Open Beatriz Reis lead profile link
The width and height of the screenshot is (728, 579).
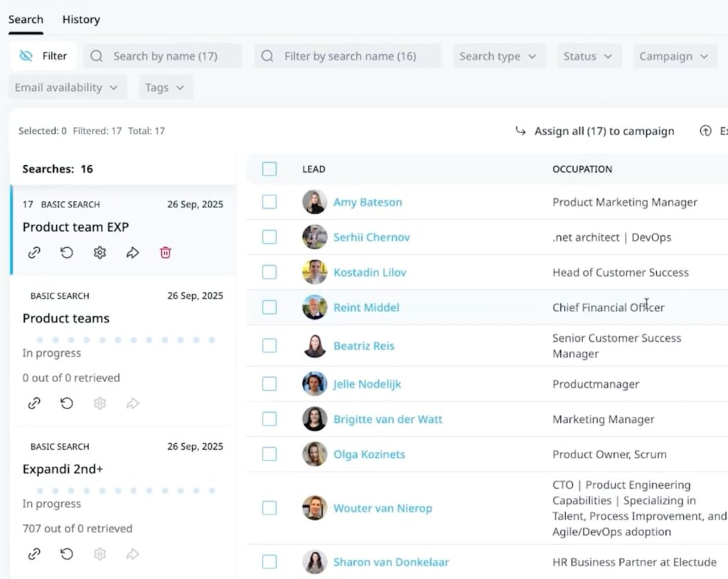(x=363, y=346)
